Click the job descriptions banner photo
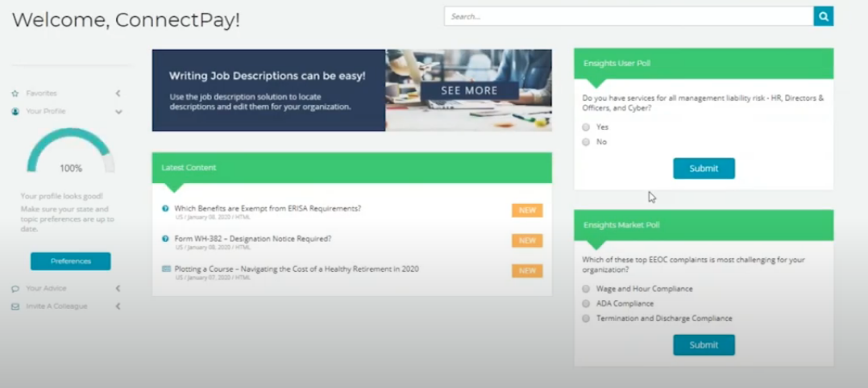868x388 pixels. pyautogui.click(x=468, y=90)
